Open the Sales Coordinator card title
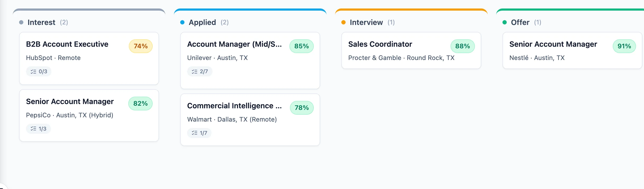The image size is (644, 189). point(380,44)
